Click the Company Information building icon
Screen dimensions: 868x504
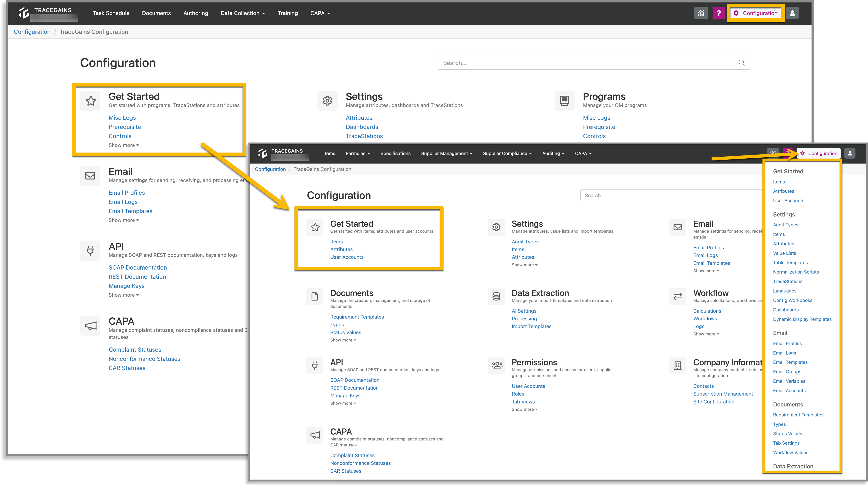coord(677,365)
